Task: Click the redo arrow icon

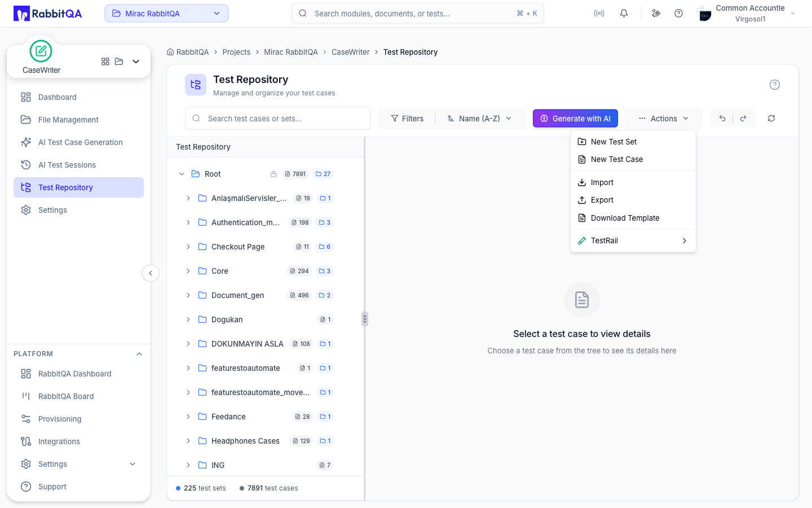Action: click(743, 119)
